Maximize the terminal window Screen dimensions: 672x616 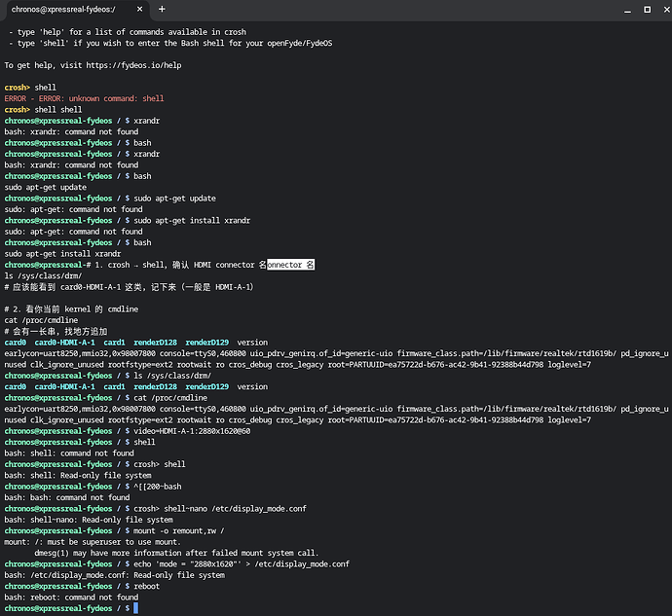click(647, 10)
